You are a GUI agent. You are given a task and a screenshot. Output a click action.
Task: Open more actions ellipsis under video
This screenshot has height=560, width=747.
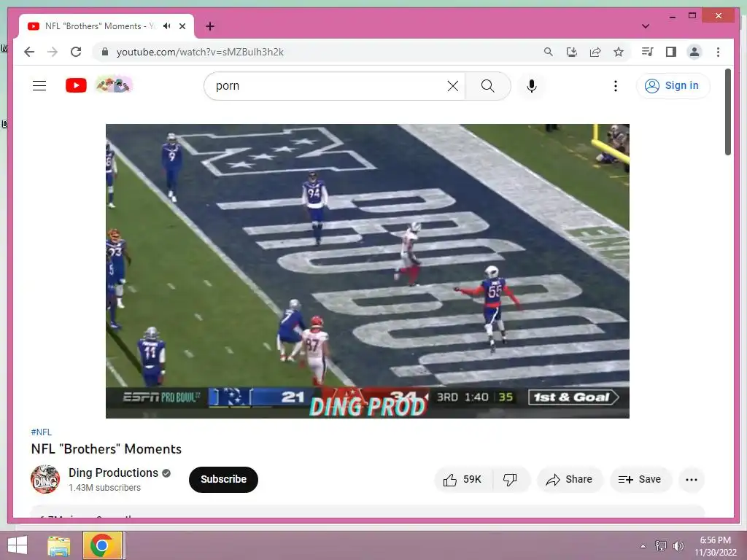(x=692, y=480)
